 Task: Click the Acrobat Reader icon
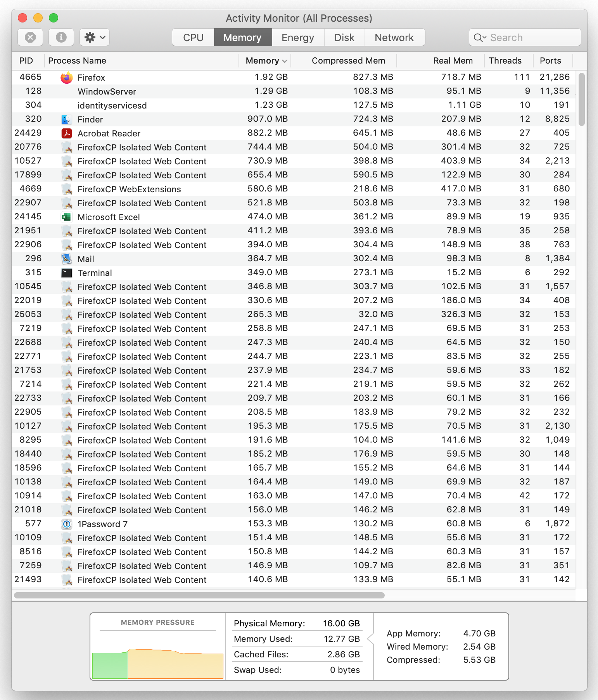point(67,133)
